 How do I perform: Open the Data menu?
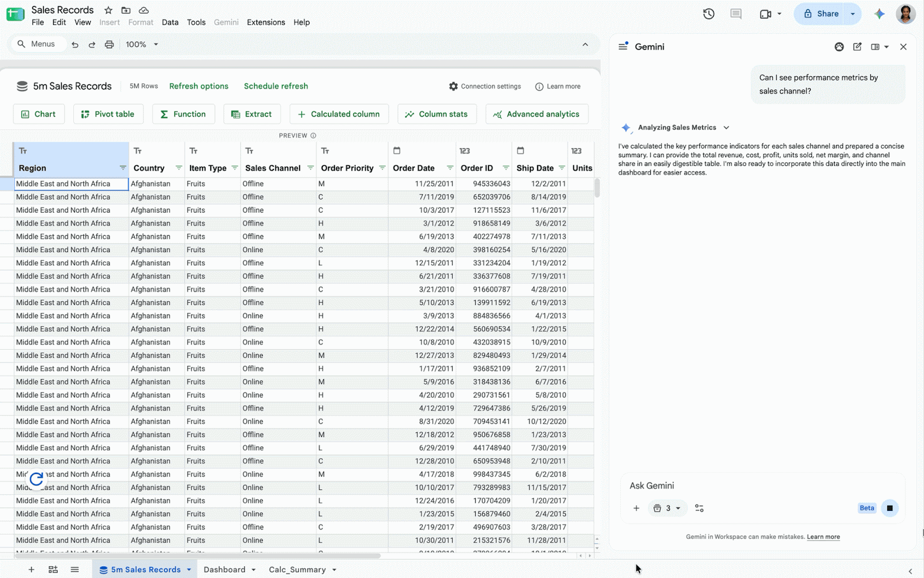pyautogui.click(x=170, y=23)
